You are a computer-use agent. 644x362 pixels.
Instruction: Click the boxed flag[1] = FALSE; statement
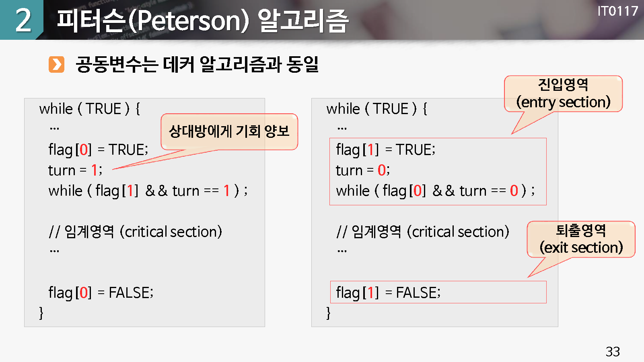(388, 292)
